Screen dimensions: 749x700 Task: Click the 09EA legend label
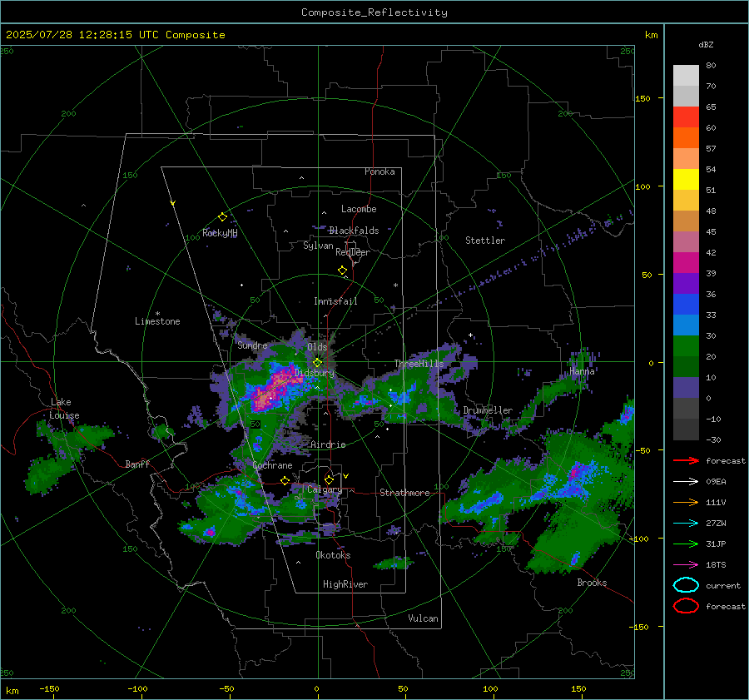[716, 482]
